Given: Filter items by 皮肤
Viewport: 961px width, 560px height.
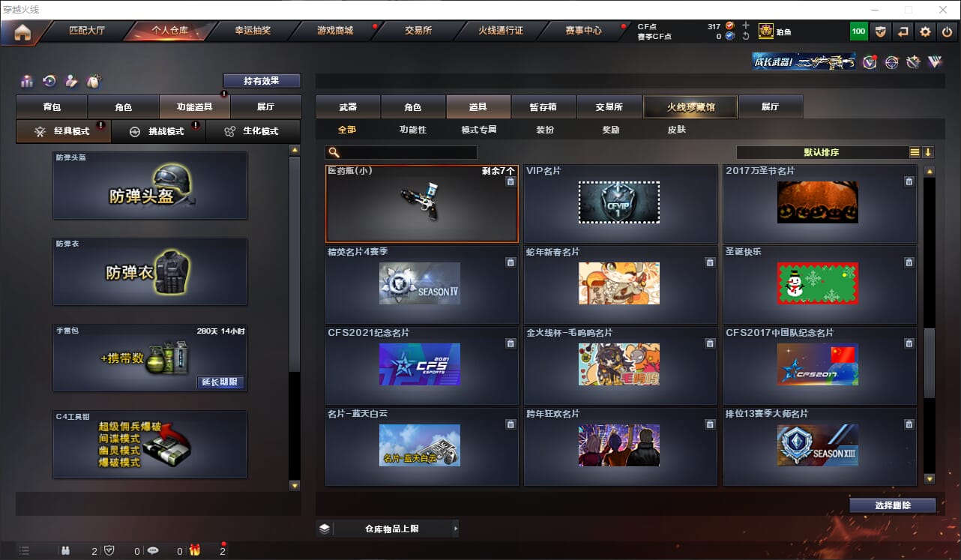Looking at the screenshot, I should (677, 130).
